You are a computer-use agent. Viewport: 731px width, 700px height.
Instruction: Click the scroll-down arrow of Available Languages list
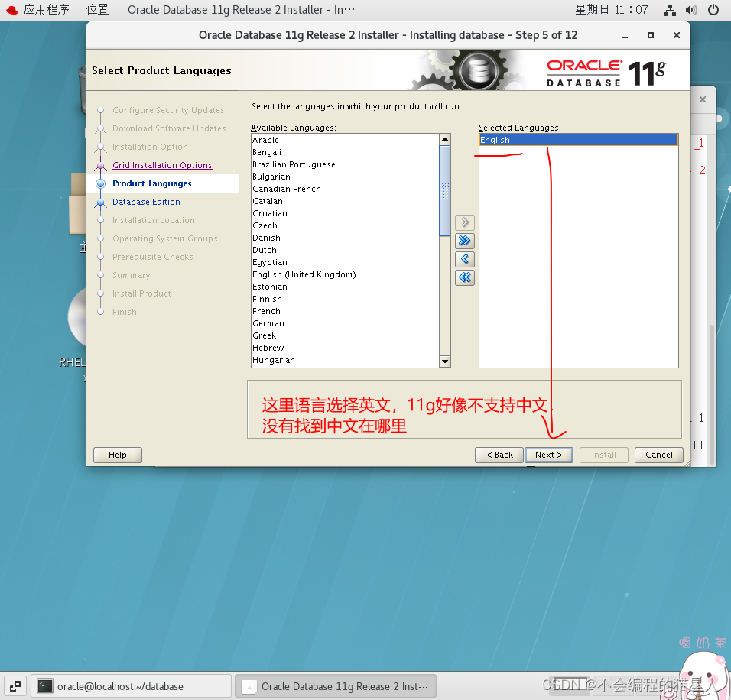coord(445,361)
